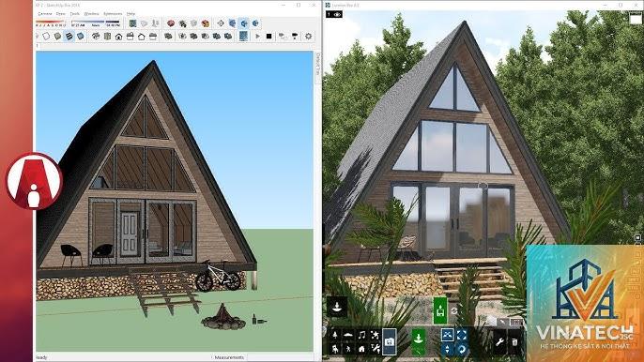Viewport: 644px width, 362px height.
Task: Toggle the camera sync icon after stop button
Action: pyautogui.click(x=283, y=37)
